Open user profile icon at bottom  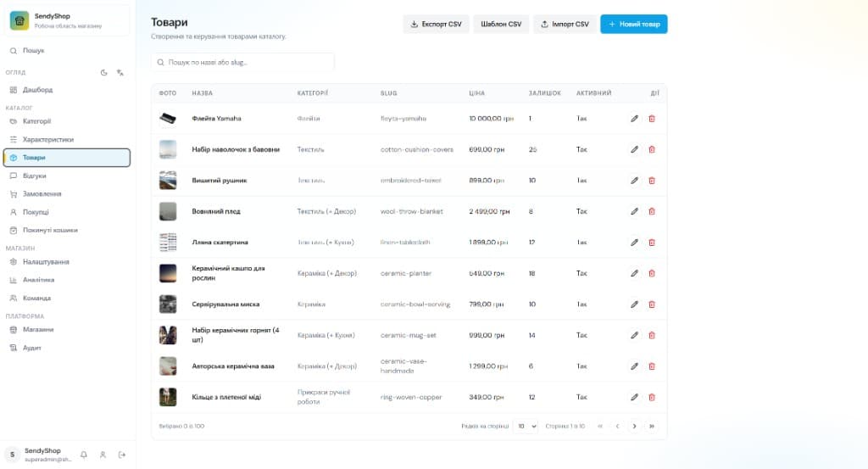click(x=103, y=455)
